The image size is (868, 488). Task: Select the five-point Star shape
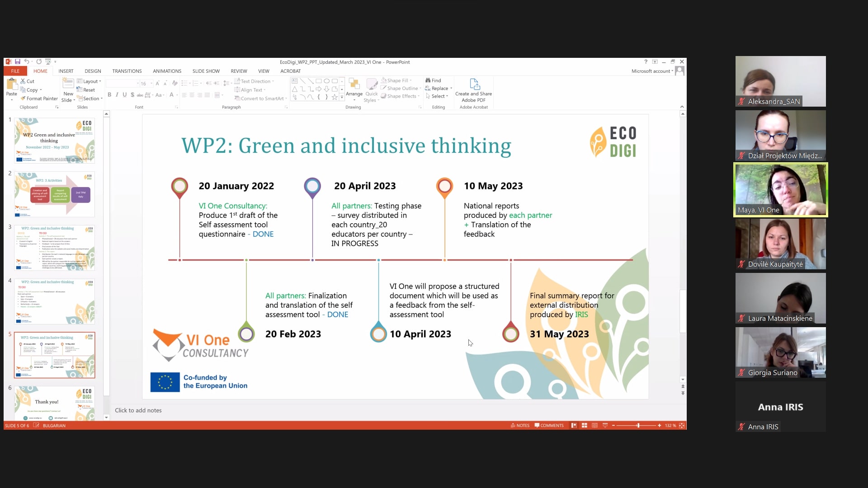point(335,97)
